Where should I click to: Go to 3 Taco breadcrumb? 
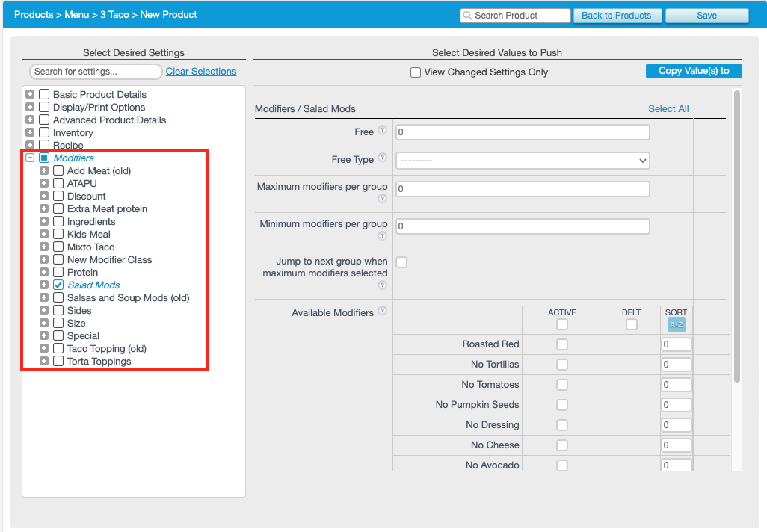coord(114,15)
